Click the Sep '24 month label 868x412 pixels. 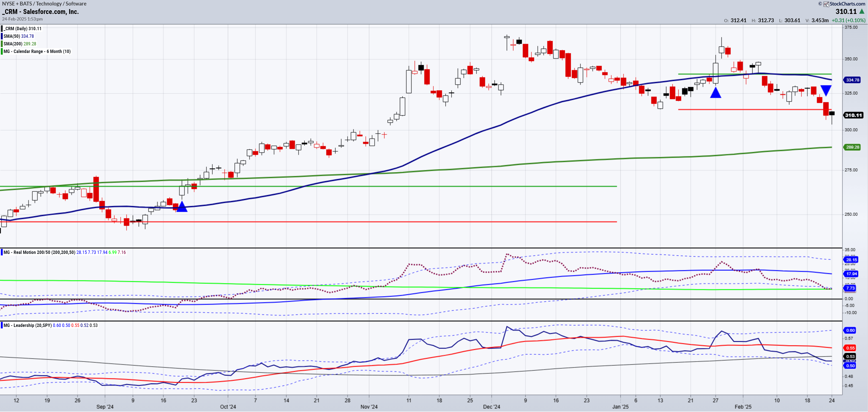(x=105, y=407)
